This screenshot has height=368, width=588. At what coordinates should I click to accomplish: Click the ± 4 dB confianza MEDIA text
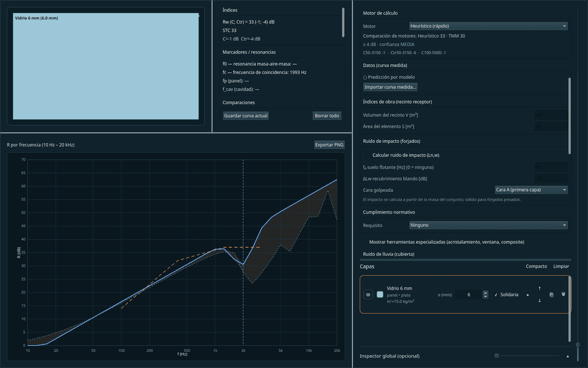(389, 44)
